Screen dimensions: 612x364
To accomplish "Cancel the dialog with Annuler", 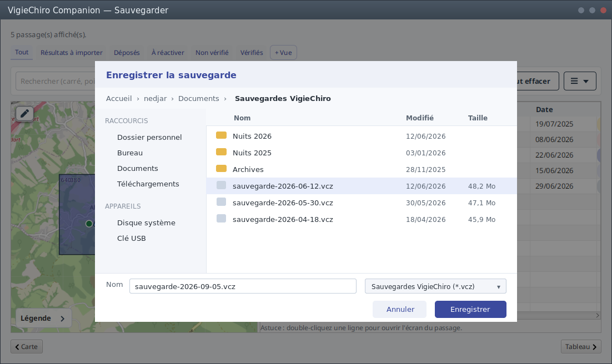I will click(x=400, y=310).
